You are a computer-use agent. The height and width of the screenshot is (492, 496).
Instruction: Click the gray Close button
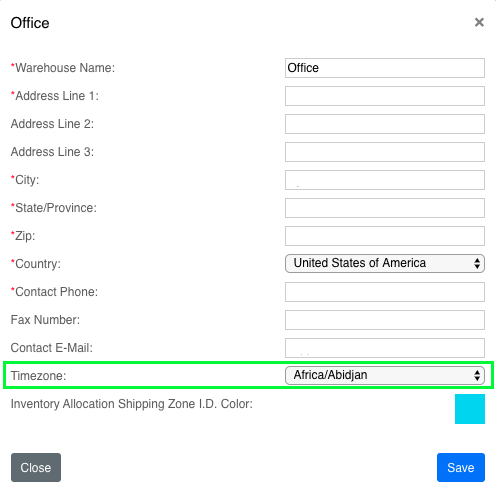coord(36,467)
